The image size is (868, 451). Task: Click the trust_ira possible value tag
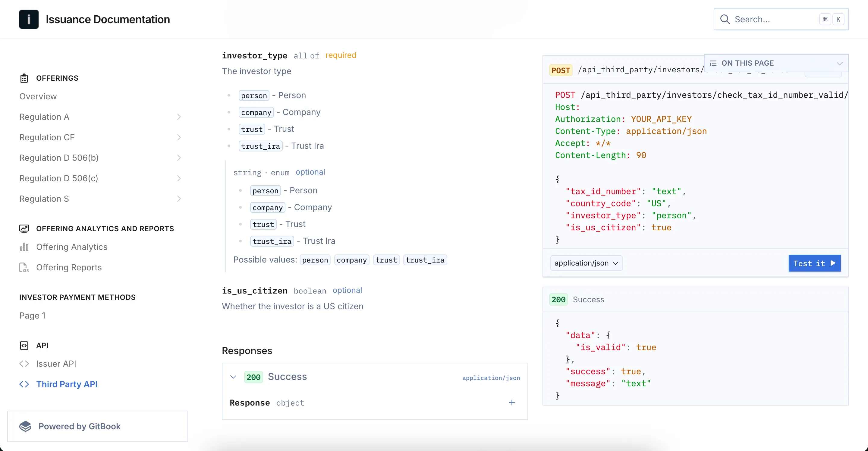tap(425, 260)
